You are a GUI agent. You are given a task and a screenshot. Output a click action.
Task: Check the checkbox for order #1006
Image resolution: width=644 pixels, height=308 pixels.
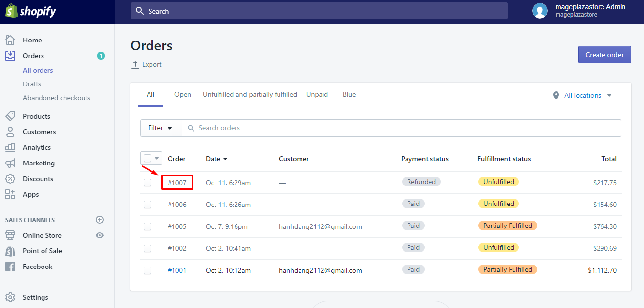[x=148, y=204]
